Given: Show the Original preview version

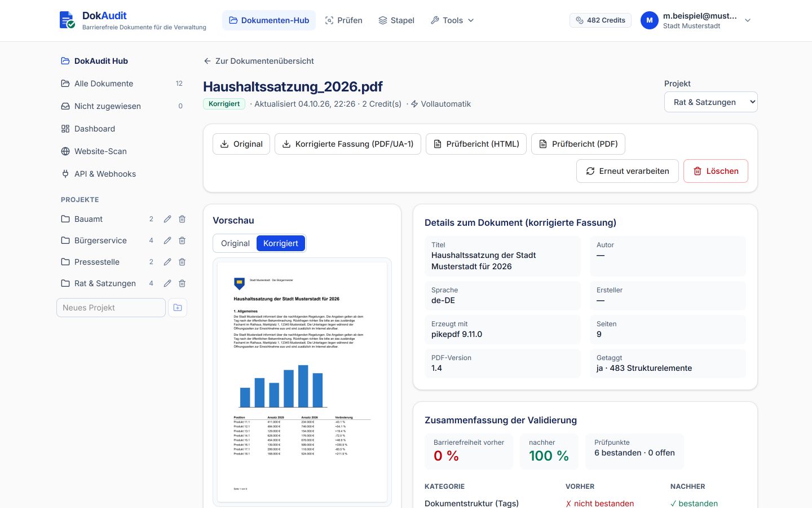Looking at the screenshot, I should click(x=235, y=243).
